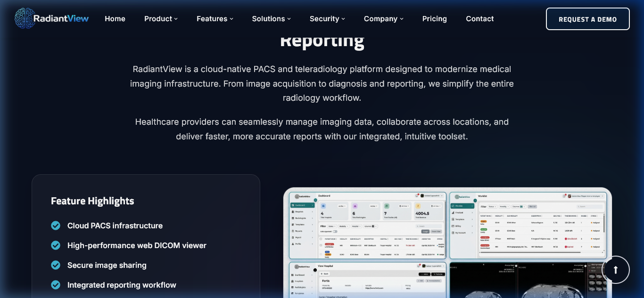Click the Worklist panel in the product screenshot
The height and width of the screenshot is (298, 644).
(x=528, y=226)
